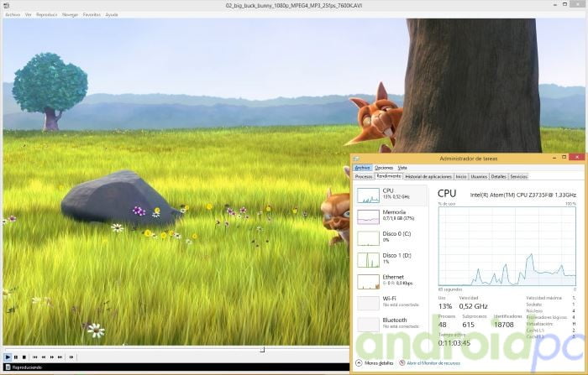Click the Task Manager title bar icon

pyautogui.click(x=356, y=159)
